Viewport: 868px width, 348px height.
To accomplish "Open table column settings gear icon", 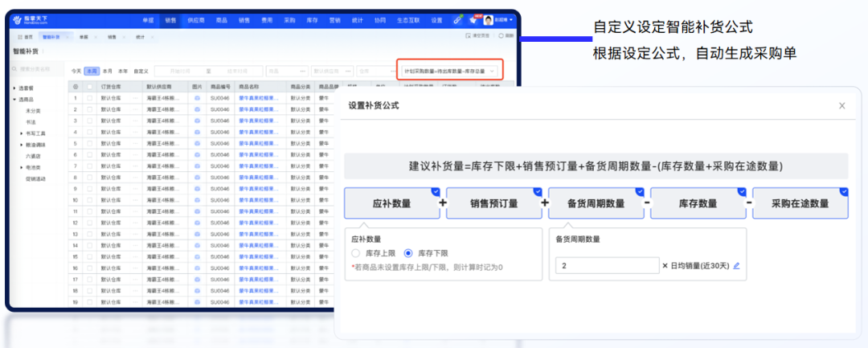I will tap(76, 87).
